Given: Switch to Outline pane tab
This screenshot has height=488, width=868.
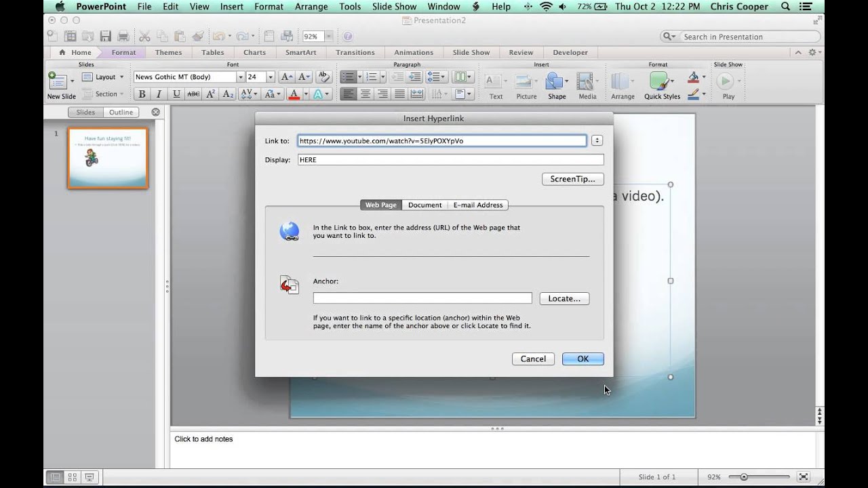Looking at the screenshot, I should (121, 113).
